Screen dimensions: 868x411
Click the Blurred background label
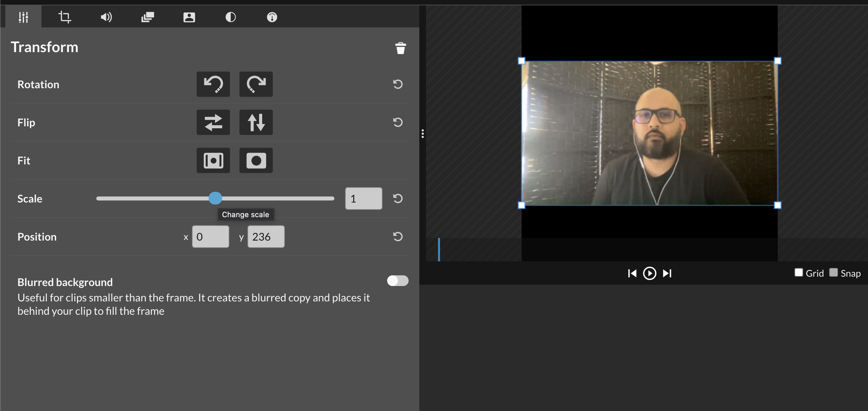[65, 282]
